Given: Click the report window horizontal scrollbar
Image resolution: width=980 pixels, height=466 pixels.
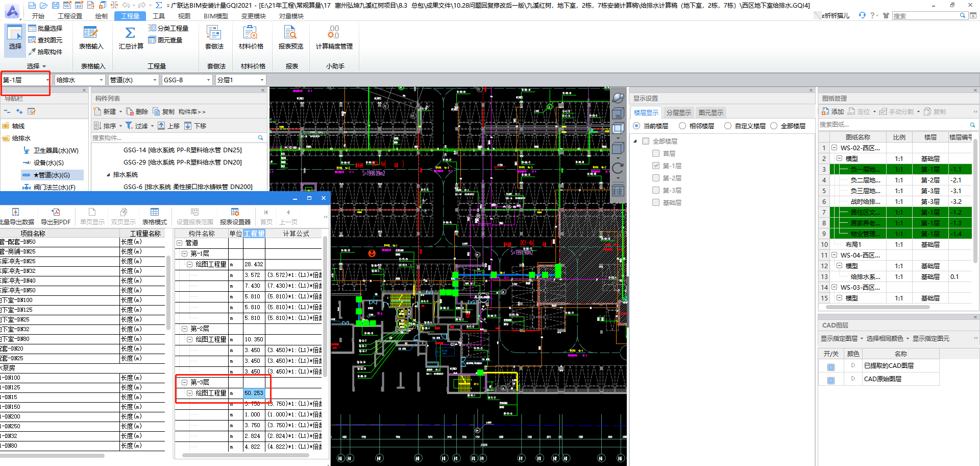Looking at the screenshot, I should (x=52, y=456).
